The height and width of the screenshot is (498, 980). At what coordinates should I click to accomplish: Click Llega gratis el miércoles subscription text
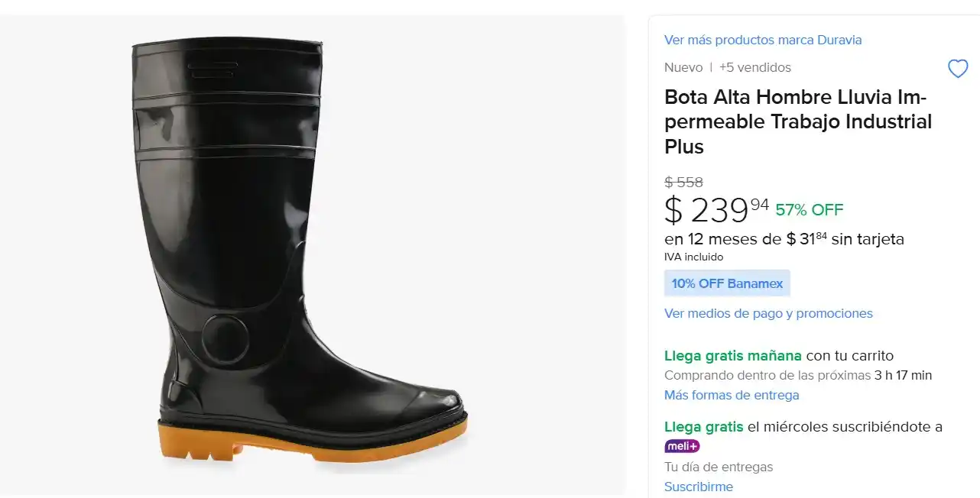click(x=803, y=427)
